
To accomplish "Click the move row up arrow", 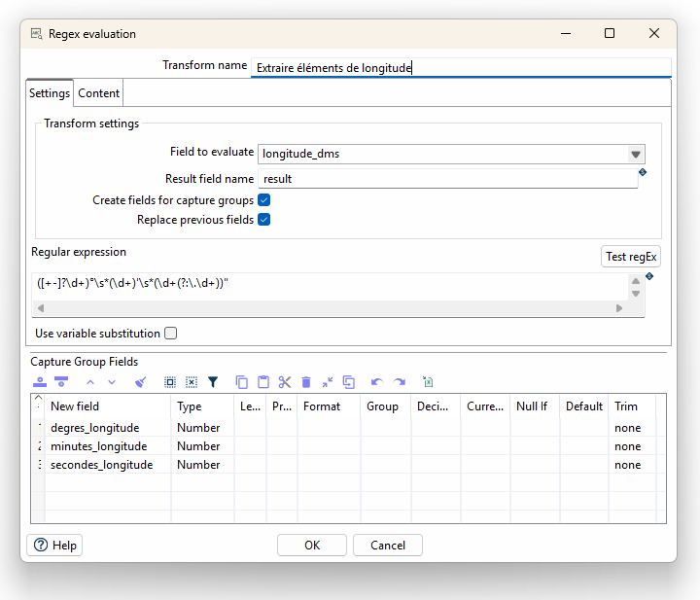I will pos(90,382).
